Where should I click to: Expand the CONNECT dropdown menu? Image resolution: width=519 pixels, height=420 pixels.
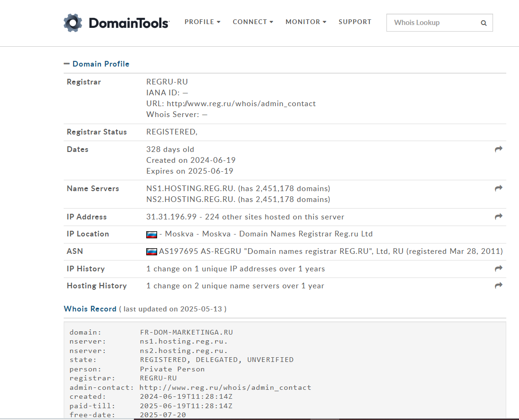coord(253,22)
